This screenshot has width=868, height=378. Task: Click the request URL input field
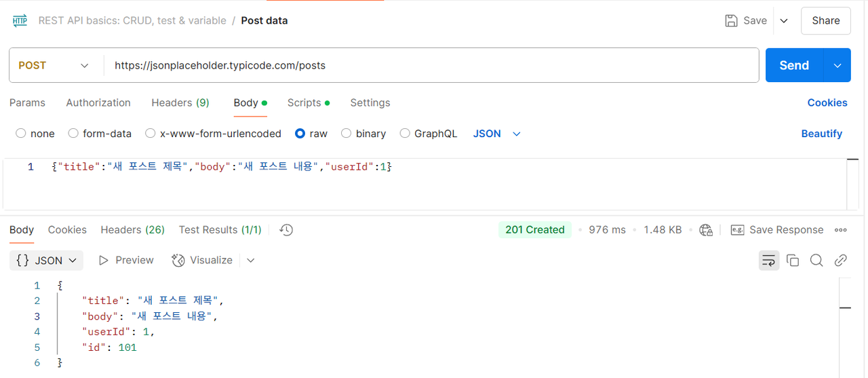[431, 65]
